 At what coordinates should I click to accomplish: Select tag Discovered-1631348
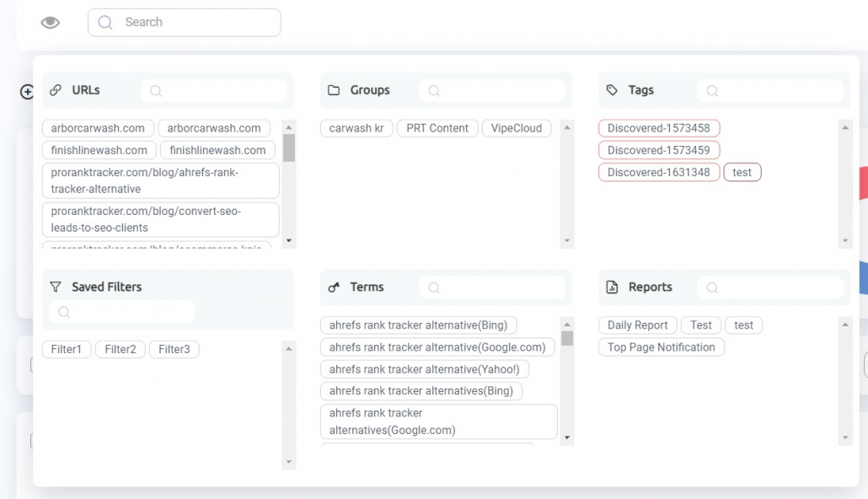(659, 172)
